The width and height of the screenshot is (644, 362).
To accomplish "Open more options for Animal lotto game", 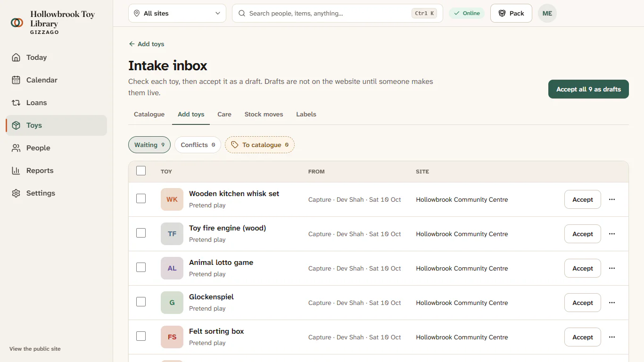I will (612, 268).
